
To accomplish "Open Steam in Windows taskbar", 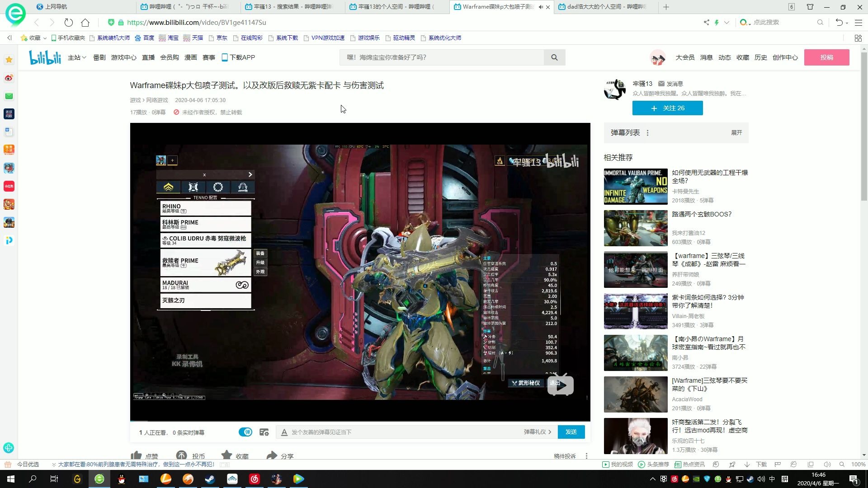I will point(210,479).
